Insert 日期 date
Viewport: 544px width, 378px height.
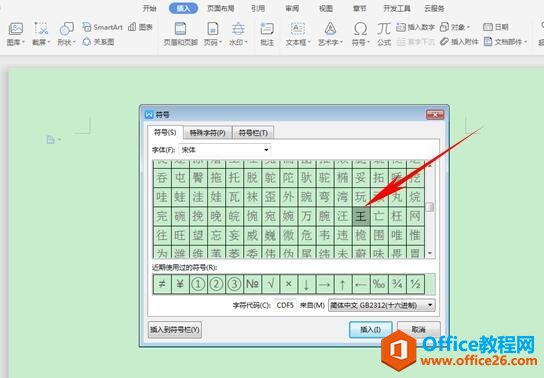pyautogui.click(x=496, y=27)
